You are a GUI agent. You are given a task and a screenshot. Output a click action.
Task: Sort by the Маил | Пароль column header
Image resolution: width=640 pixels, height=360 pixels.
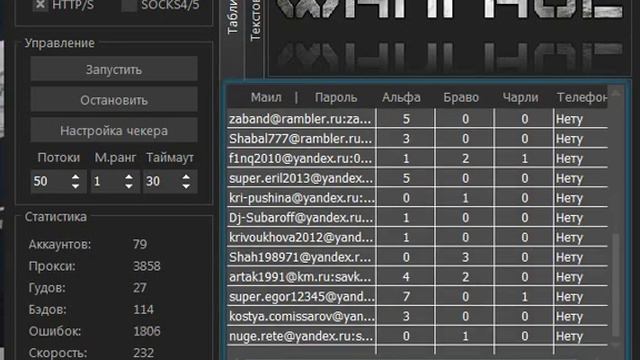(x=302, y=98)
